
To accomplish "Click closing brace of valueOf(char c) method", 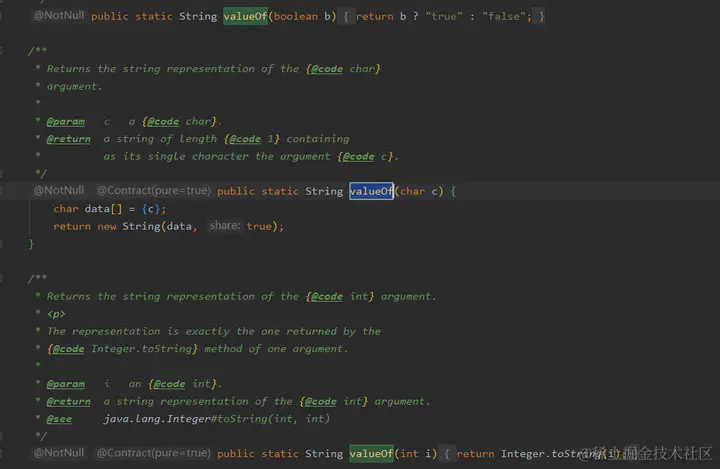I will (31, 244).
